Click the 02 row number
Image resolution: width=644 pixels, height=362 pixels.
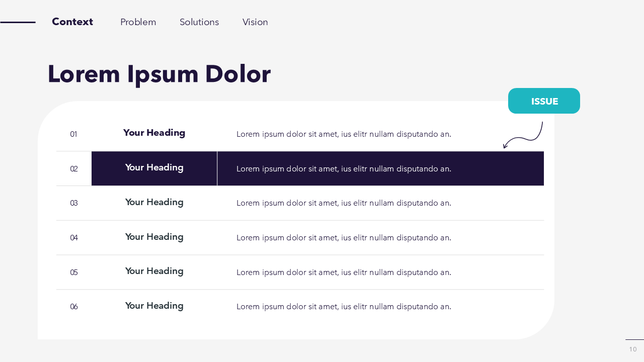[x=74, y=169]
